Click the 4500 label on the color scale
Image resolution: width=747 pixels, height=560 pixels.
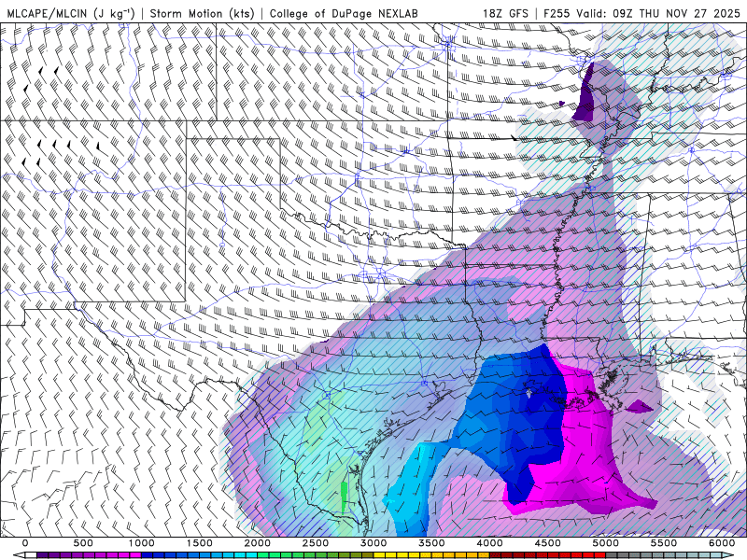click(x=548, y=543)
